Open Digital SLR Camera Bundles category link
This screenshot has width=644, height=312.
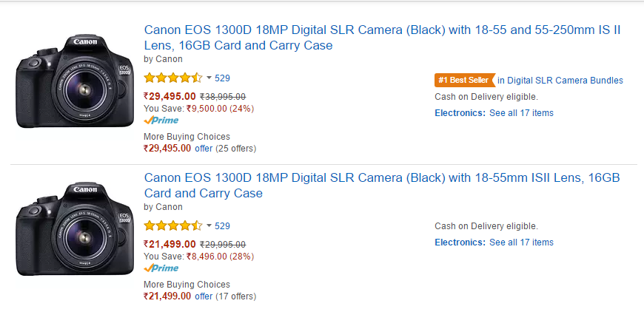click(560, 81)
